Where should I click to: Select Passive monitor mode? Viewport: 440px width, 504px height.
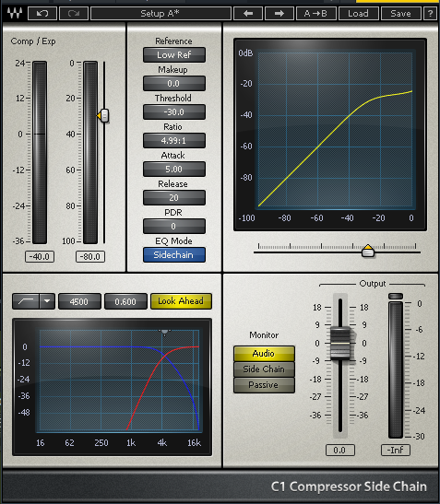click(x=264, y=385)
